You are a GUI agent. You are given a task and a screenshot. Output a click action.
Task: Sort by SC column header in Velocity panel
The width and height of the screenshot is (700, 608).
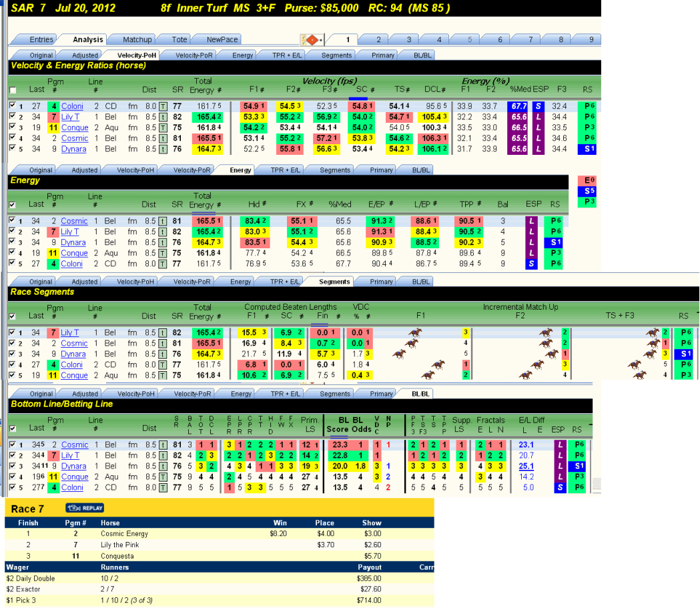[x=362, y=89]
